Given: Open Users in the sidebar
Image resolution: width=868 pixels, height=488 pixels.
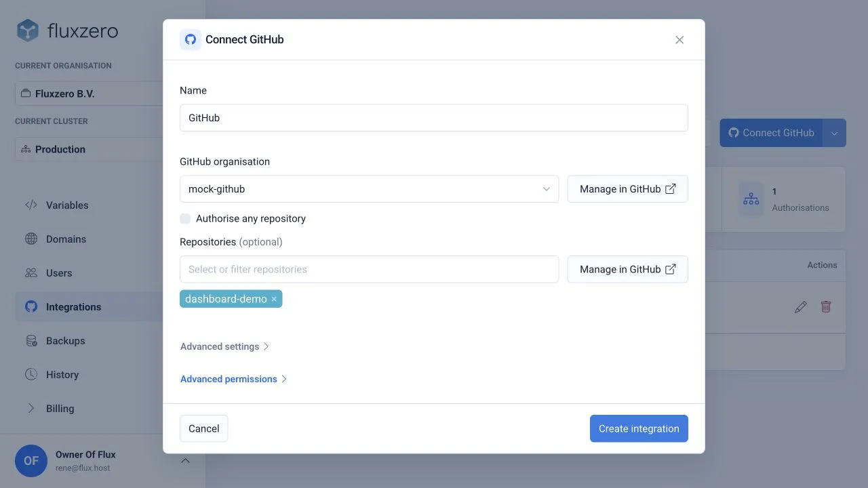Looking at the screenshot, I should click(90, 273).
